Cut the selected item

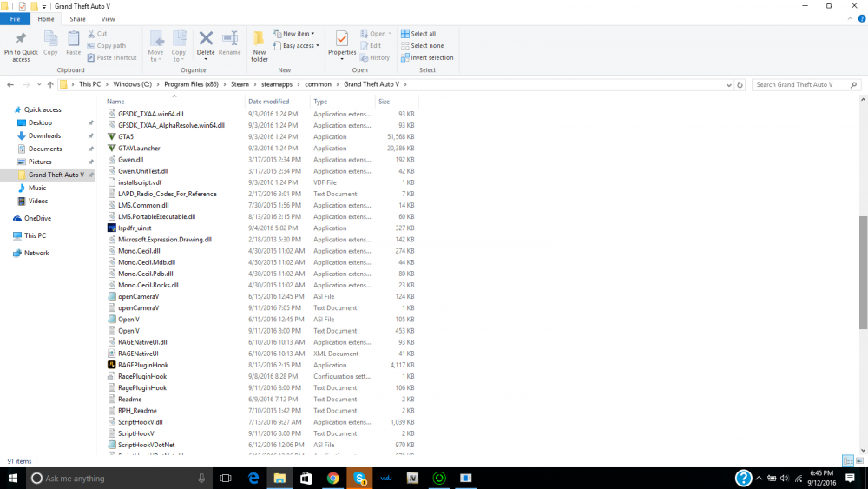coord(97,34)
